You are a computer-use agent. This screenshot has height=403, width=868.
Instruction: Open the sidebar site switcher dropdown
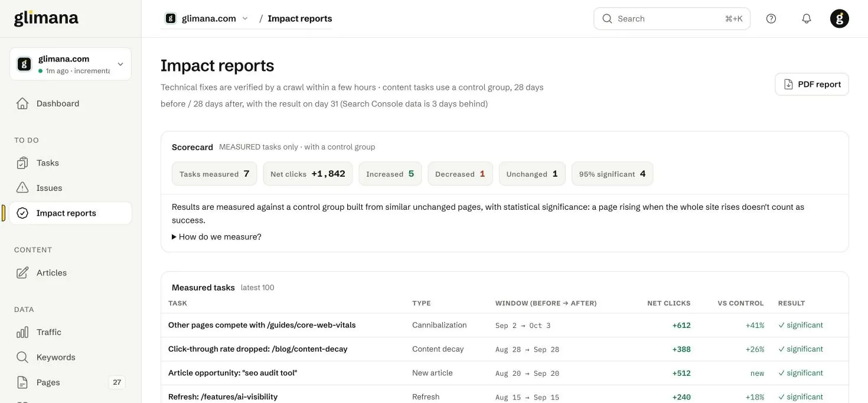click(x=70, y=64)
